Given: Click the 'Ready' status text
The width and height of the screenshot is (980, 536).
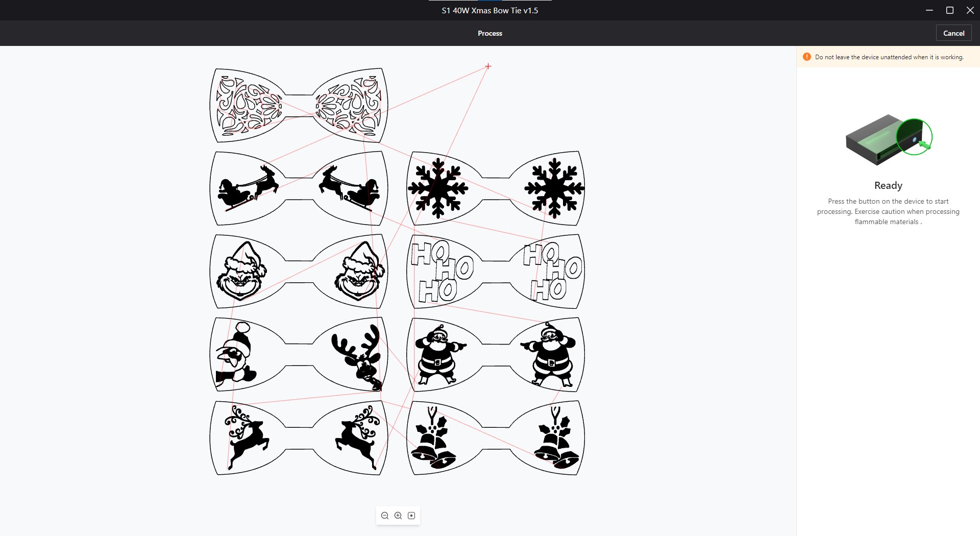Looking at the screenshot, I should (888, 185).
